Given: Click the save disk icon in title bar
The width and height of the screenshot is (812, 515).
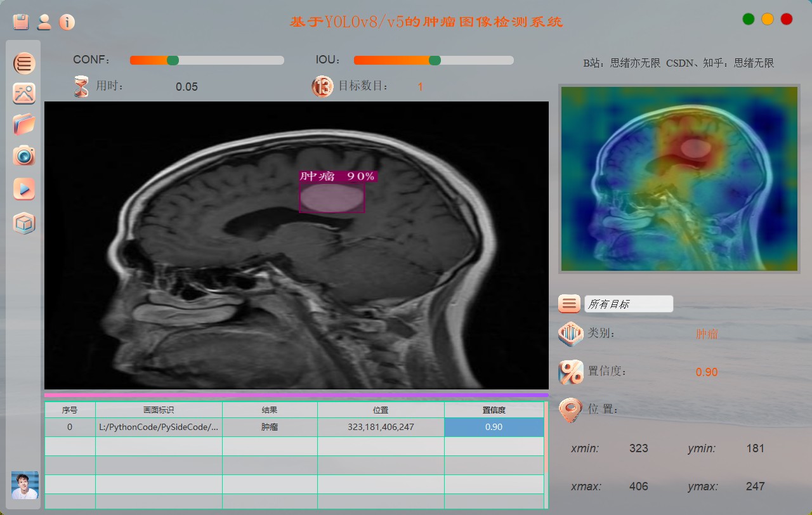Looking at the screenshot, I should point(22,22).
